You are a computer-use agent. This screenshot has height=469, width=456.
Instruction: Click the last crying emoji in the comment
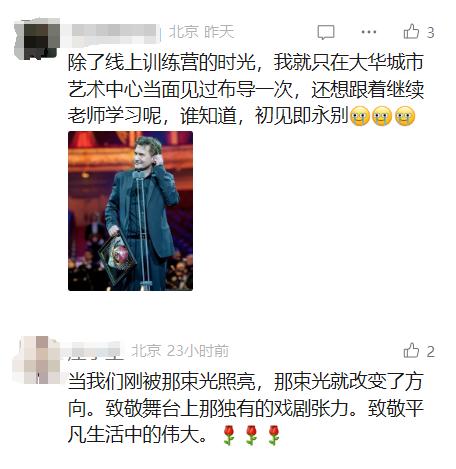405,116
